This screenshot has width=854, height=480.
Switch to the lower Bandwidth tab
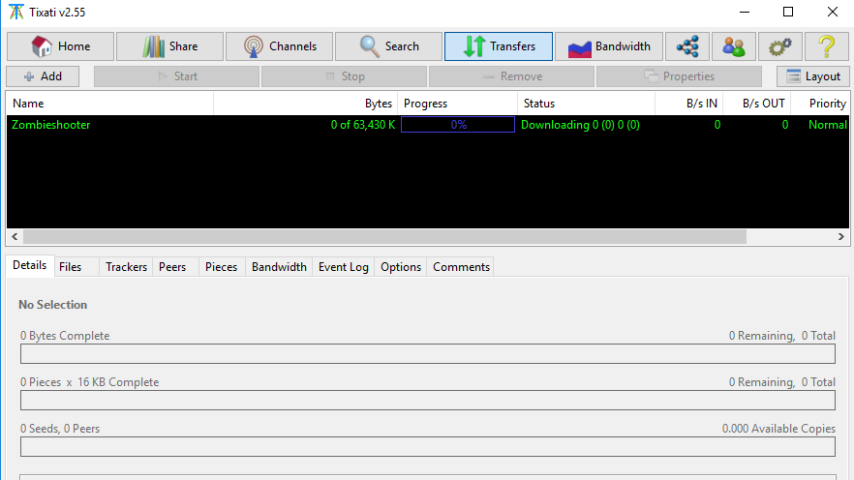(279, 267)
